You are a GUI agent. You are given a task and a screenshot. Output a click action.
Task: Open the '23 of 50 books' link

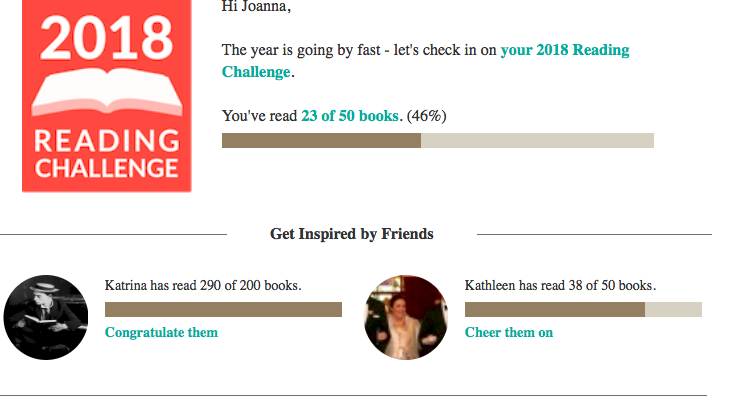(x=350, y=116)
